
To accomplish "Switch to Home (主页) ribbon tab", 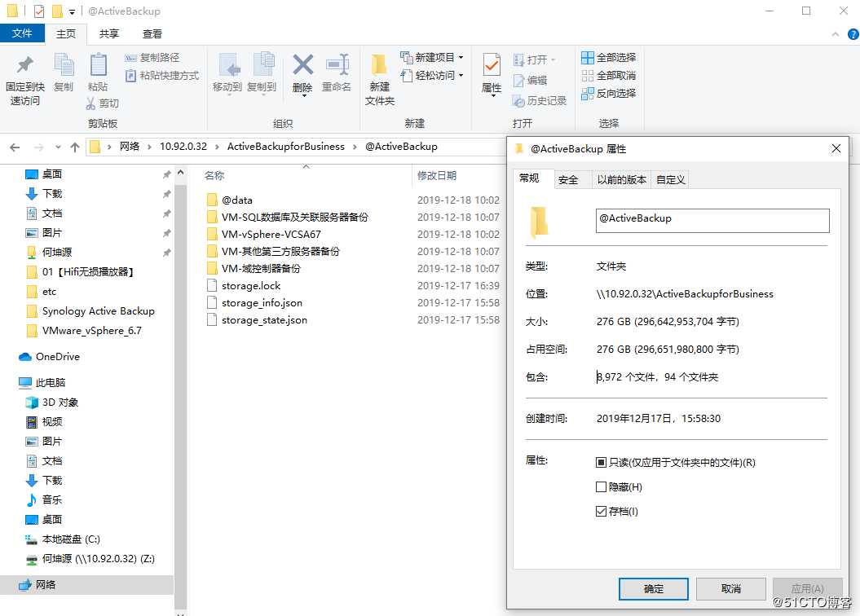I will pyautogui.click(x=66, y=34).
